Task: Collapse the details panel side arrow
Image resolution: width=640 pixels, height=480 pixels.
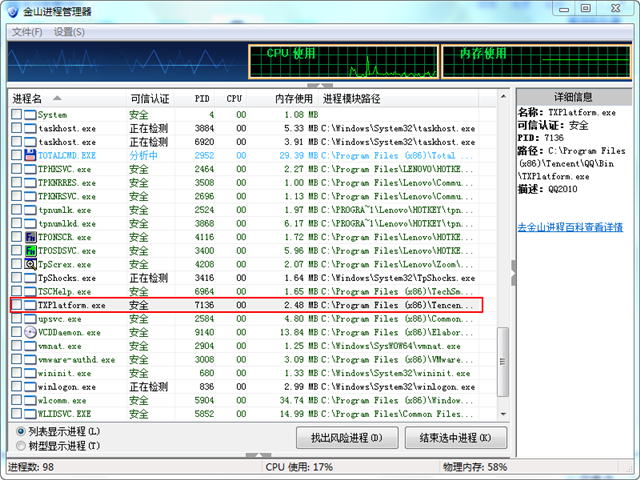Action: click(x=513, y=273)
